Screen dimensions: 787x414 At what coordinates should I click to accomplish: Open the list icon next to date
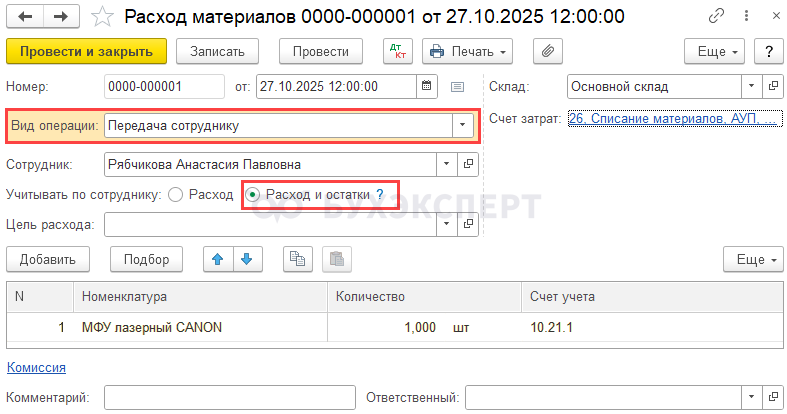click(x=457, y=87)
